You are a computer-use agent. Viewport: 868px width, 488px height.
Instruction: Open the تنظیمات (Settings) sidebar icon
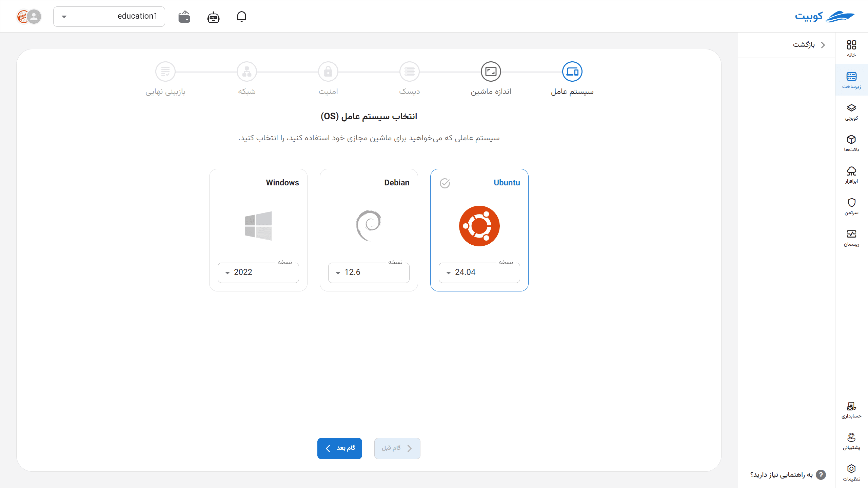(851, 472)
